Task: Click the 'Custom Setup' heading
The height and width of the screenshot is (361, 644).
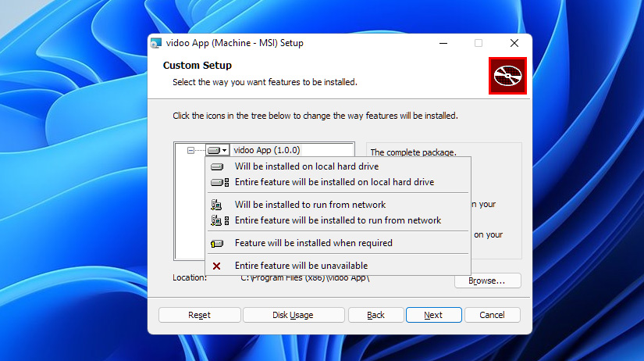Action: [197, 66]
